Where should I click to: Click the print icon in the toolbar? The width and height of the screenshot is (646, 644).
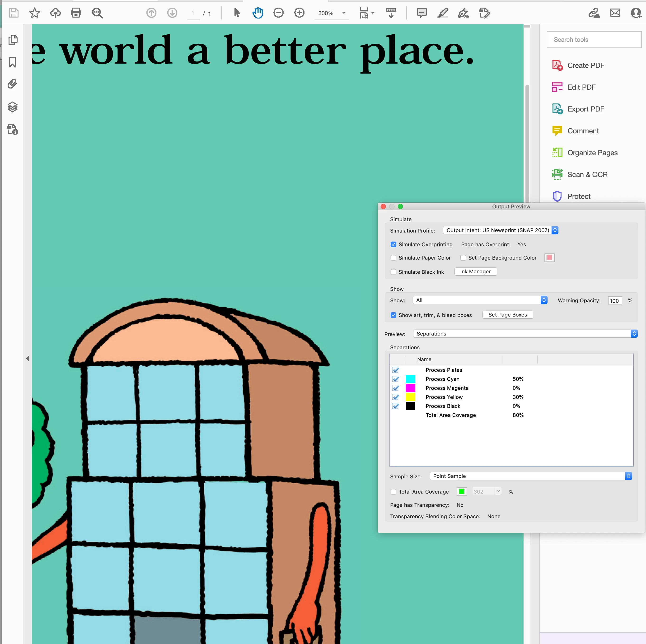(x=76, y=13)
